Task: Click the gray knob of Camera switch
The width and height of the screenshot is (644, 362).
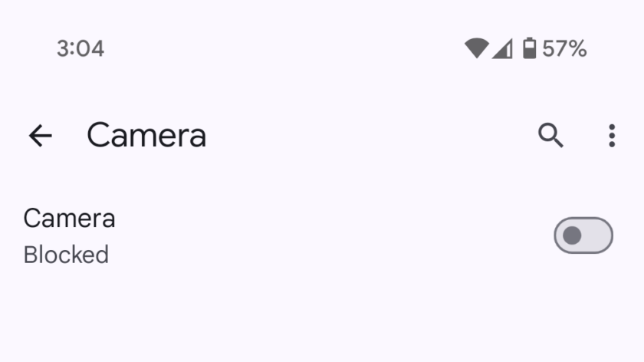Action: coord(572,235)
